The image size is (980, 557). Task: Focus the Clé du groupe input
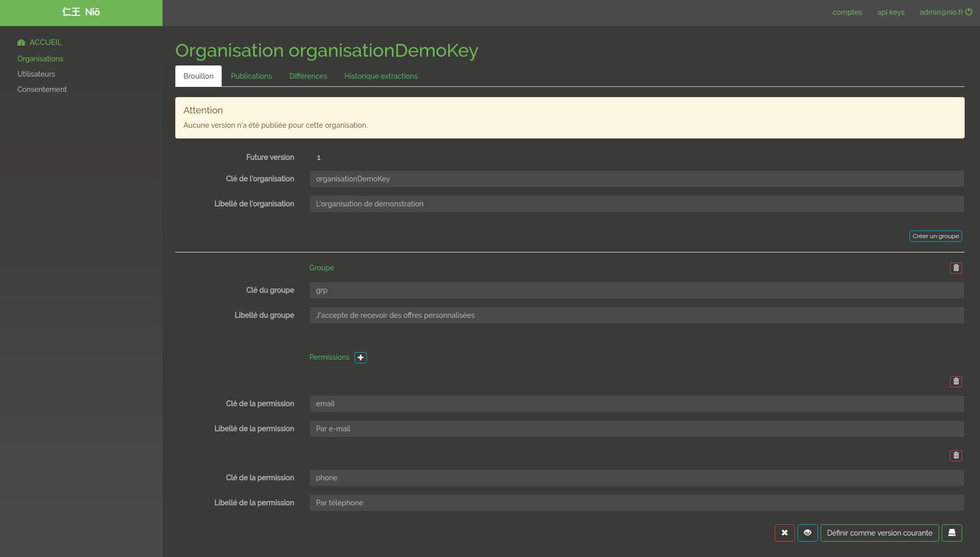636,290
